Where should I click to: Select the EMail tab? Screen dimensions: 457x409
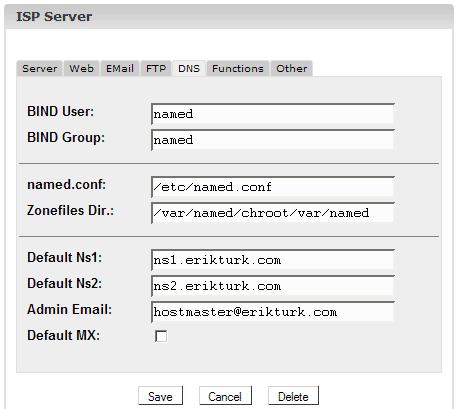pyautogui.click(x=120, y=68)
